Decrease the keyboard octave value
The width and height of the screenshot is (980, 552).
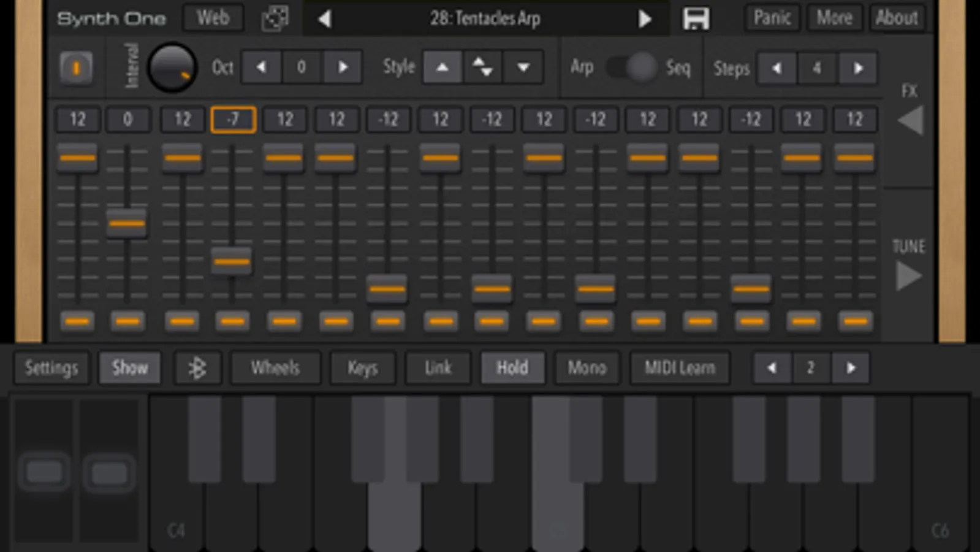pos(772,368)
